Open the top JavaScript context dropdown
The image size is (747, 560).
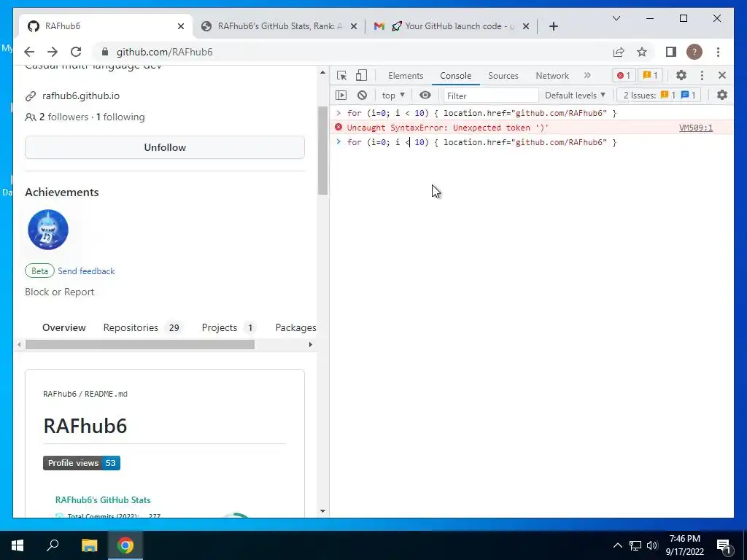pos(393,96)
